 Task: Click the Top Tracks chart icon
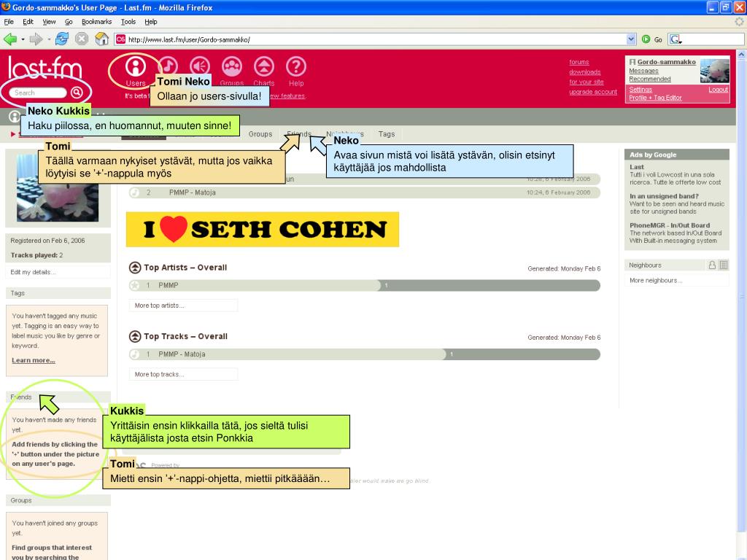pos(135,336)
